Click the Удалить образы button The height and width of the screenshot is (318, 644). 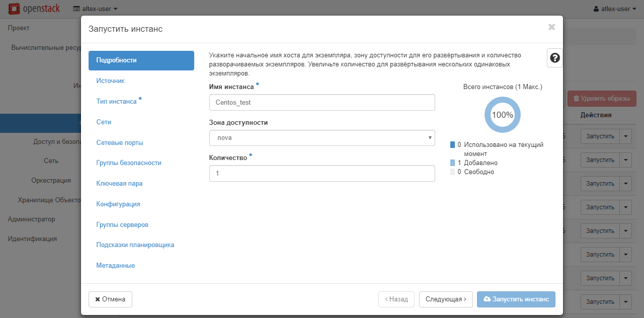click(602, 99)
